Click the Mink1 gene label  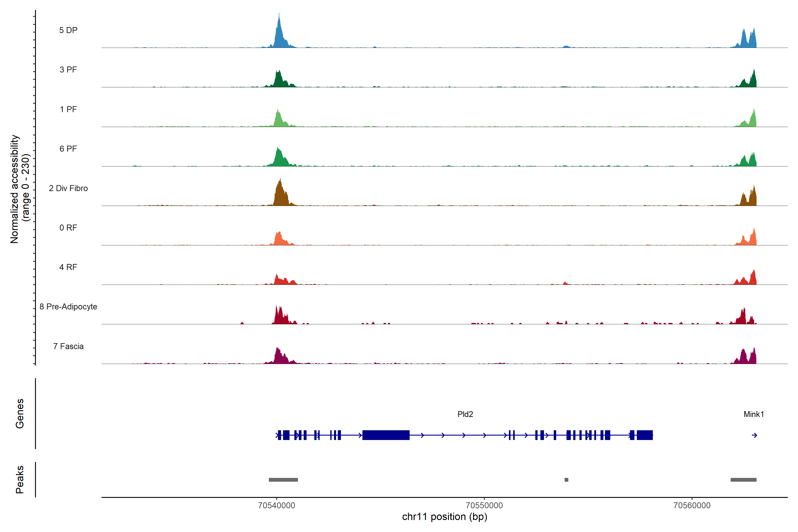pyautogui.click(x=753, y=414)
